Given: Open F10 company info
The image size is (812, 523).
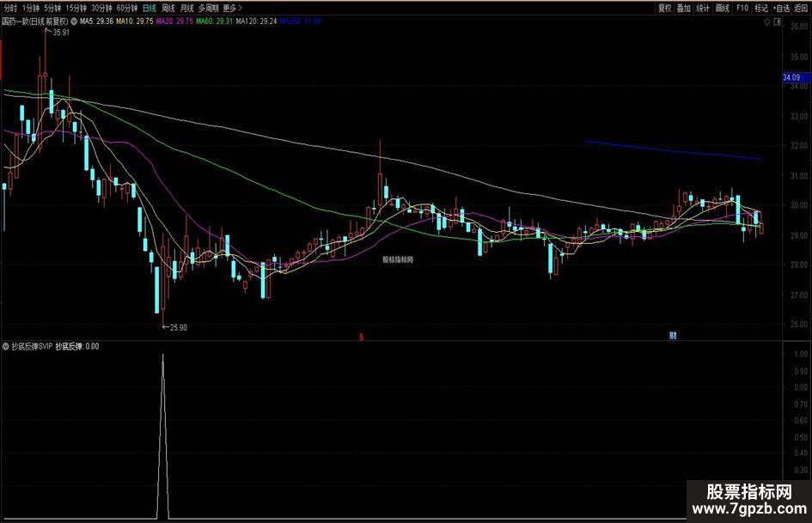Looking at the screenshot, I should point(742,8).
